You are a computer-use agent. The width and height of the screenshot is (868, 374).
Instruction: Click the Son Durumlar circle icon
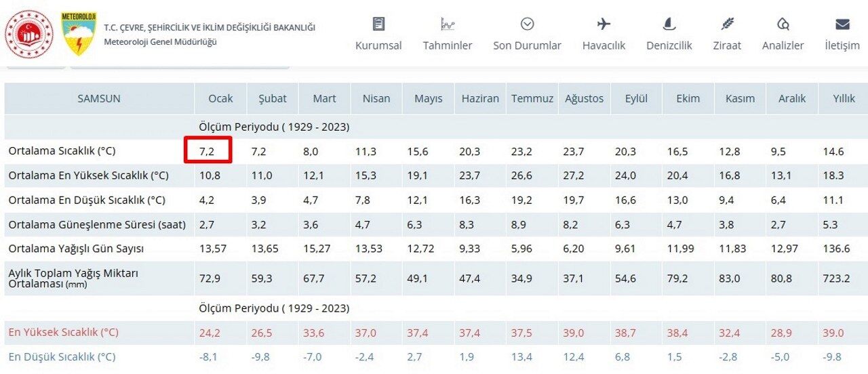[x=527, y=24]
